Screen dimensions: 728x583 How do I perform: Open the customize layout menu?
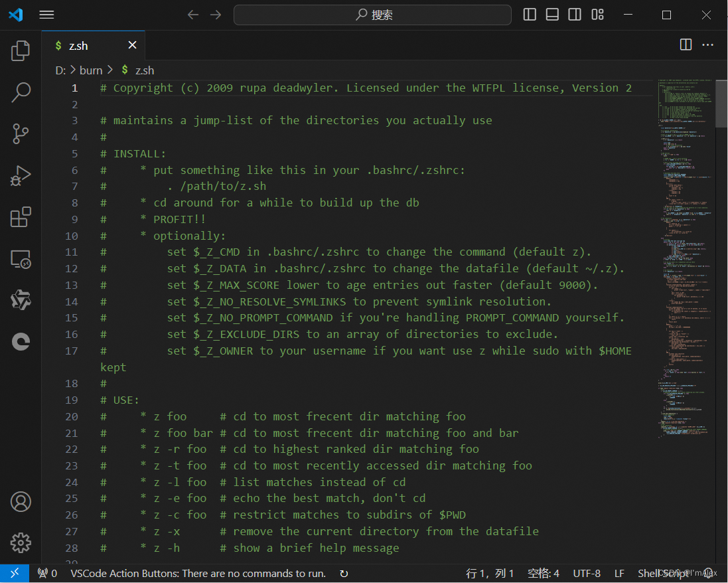[597, 15]
